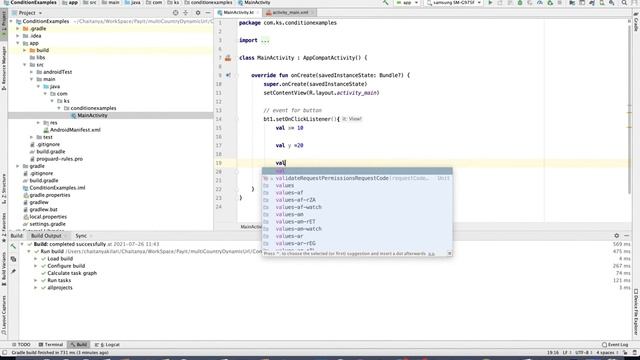Select proguard-rules.pro file
This screenshot has height=360, width=640.
pyautogui.click(x=60, y=159)
